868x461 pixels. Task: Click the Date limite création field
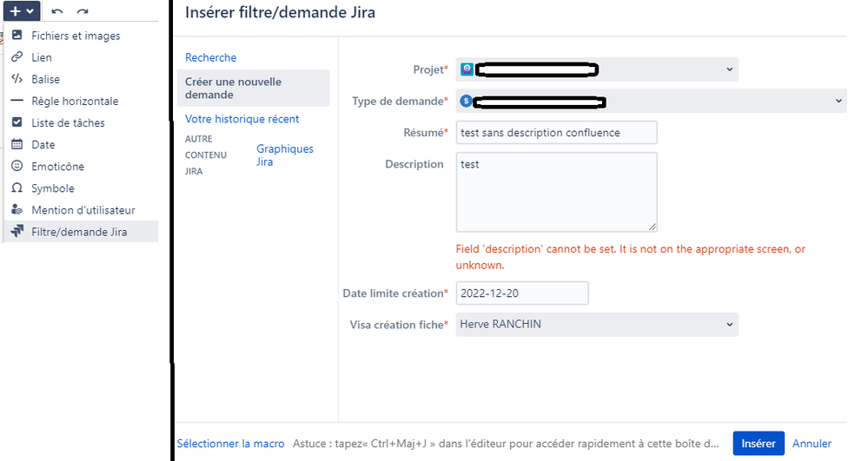[522, 293]
